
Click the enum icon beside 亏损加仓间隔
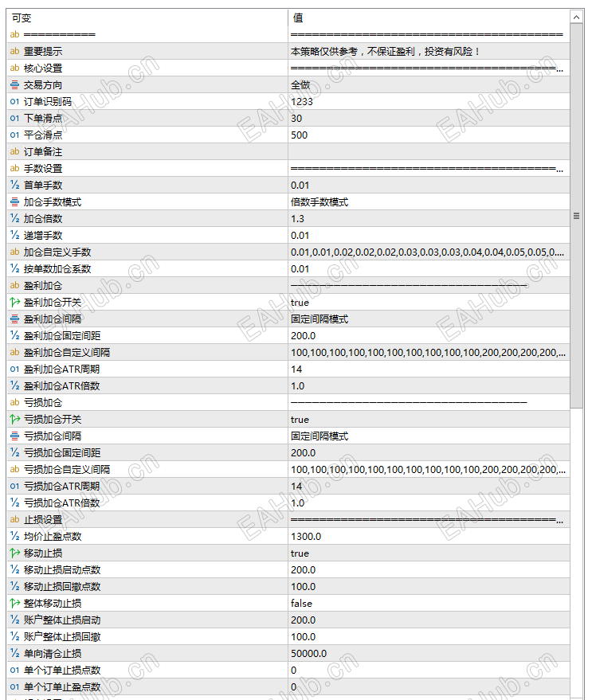click(15, 436)
